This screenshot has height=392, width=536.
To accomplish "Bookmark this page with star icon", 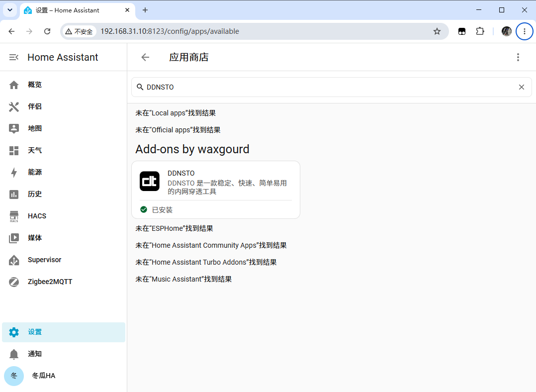I will (x=437, y=31).
